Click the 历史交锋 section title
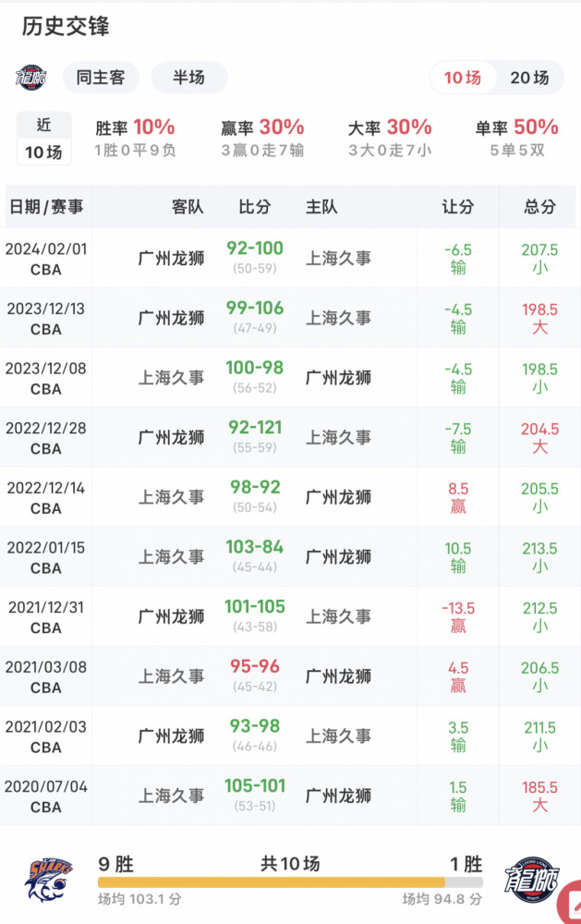581x924 pixels. [x=66, y=27]
